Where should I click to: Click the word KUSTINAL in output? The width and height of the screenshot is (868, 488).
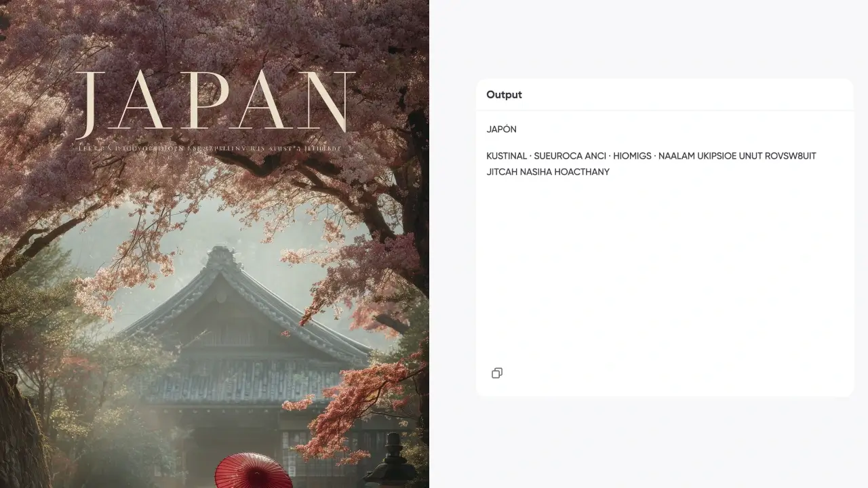click(506, 156)
